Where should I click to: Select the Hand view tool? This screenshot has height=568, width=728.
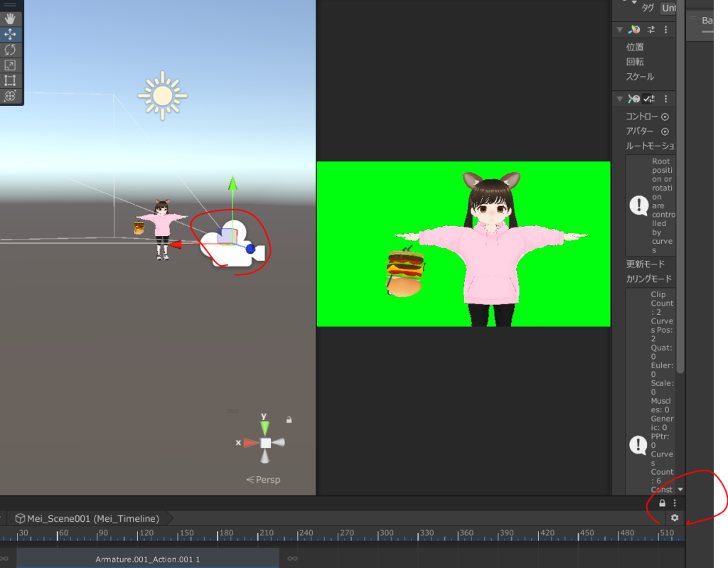click(x=11, y=18)
